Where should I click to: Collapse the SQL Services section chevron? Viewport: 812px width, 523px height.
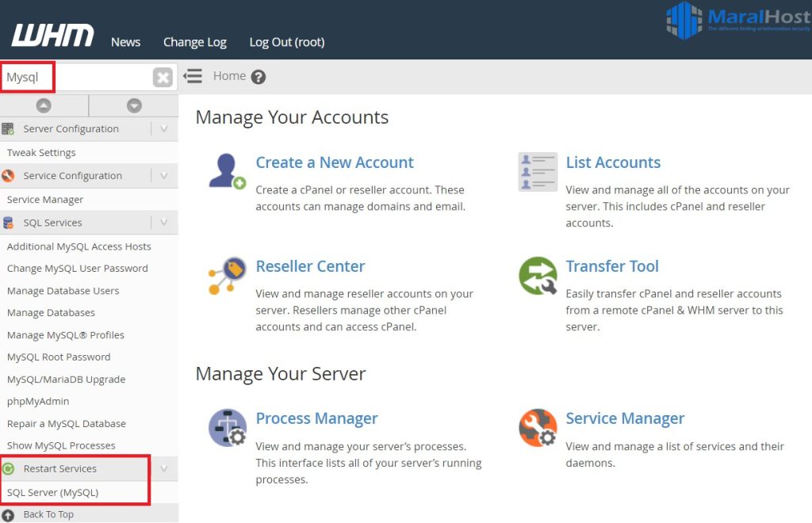164,222
